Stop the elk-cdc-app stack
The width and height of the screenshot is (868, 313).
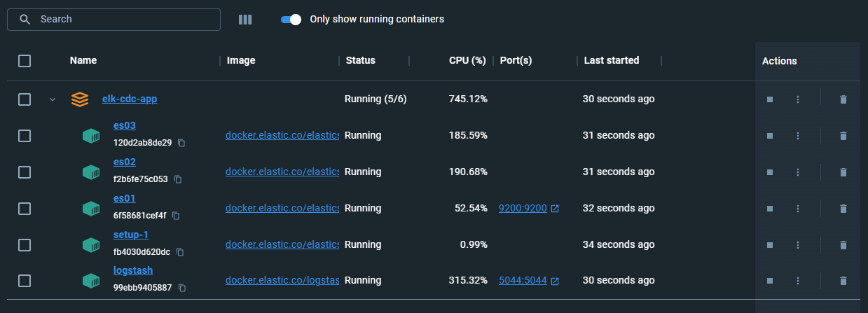coord(769,99)
